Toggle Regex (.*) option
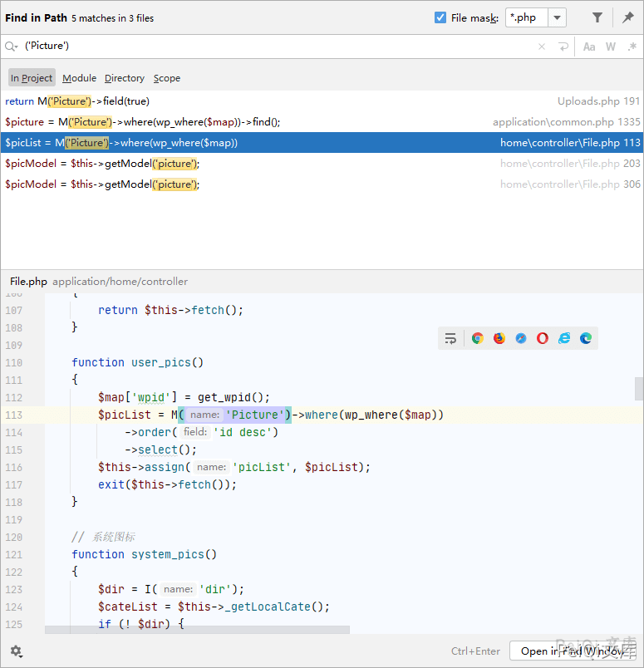Screen dimensions: 644x668 (x=632, y=47)
